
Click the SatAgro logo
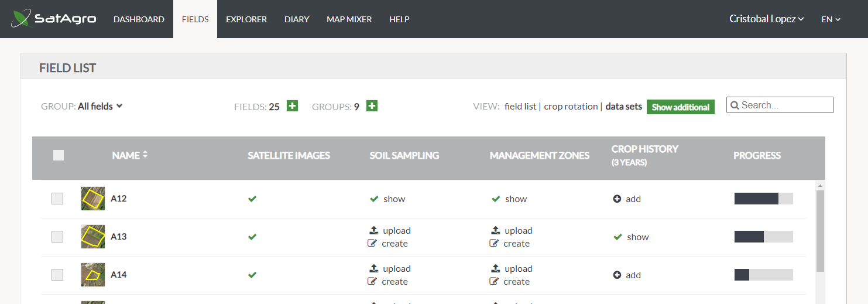point(54,19)
